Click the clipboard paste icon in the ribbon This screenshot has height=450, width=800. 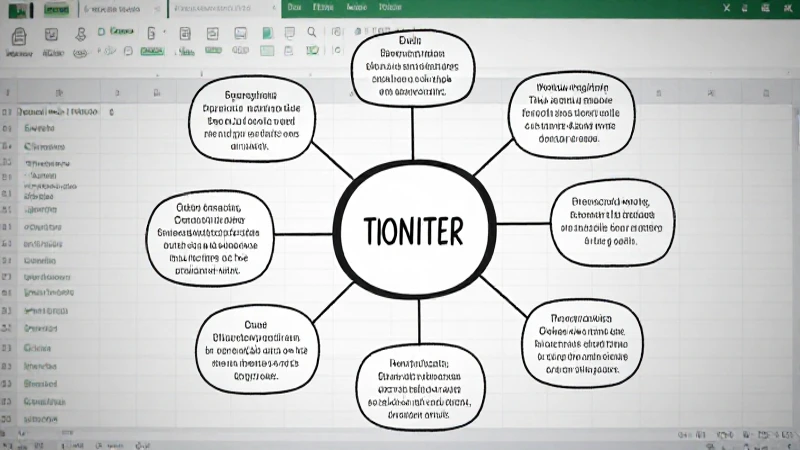[19, 37]
